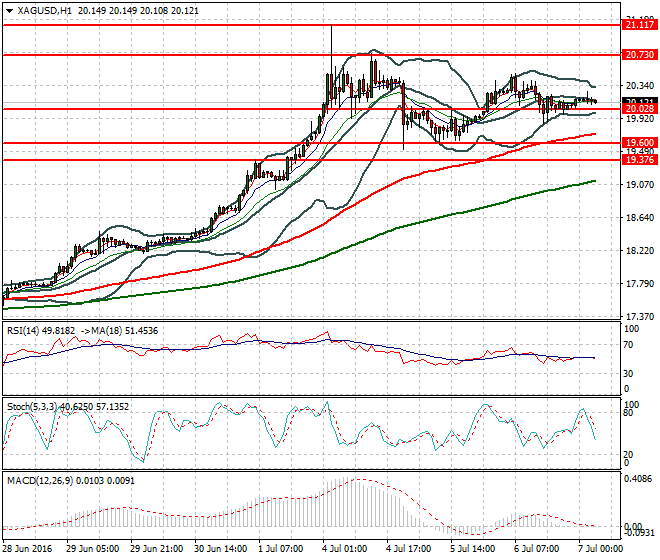The height and width of the screenshot is (560, 660).
Task: Select the 4 Jul 17:00 time label
Action: 409,549
